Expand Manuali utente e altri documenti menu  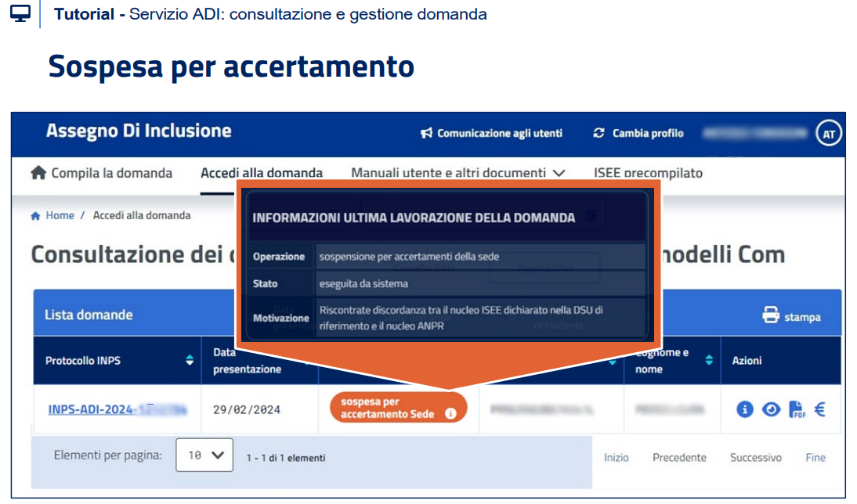(457, 173)
